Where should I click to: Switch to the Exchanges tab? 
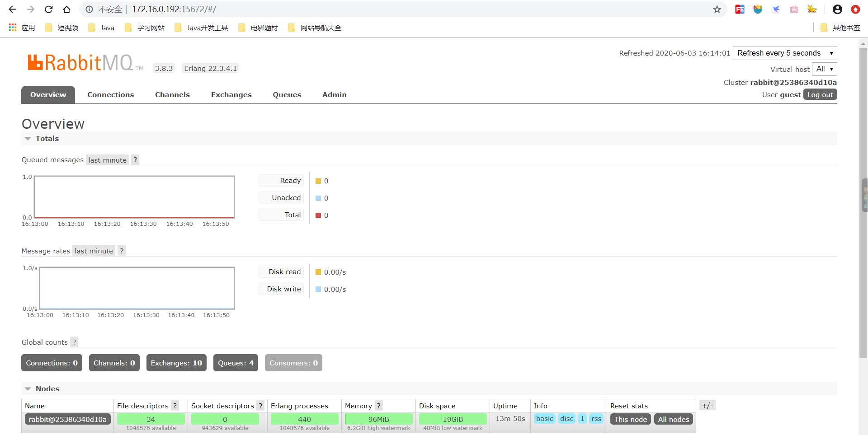[231, 95]
